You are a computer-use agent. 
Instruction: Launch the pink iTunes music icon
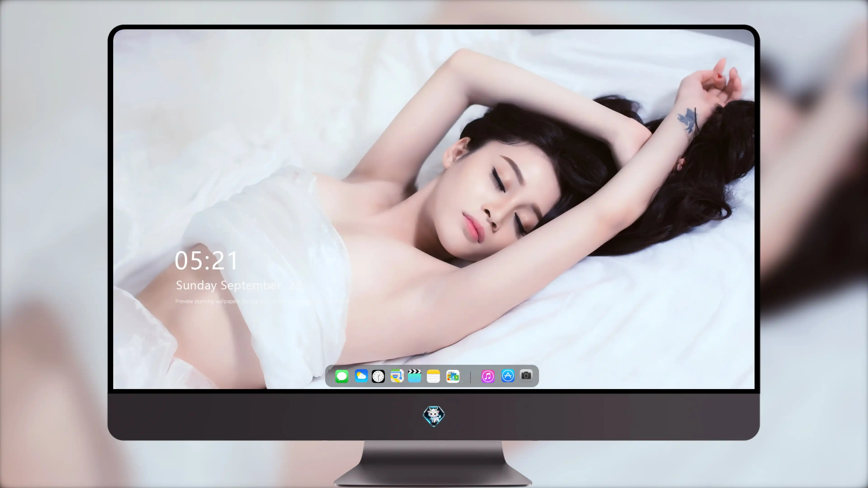point(488,376)
